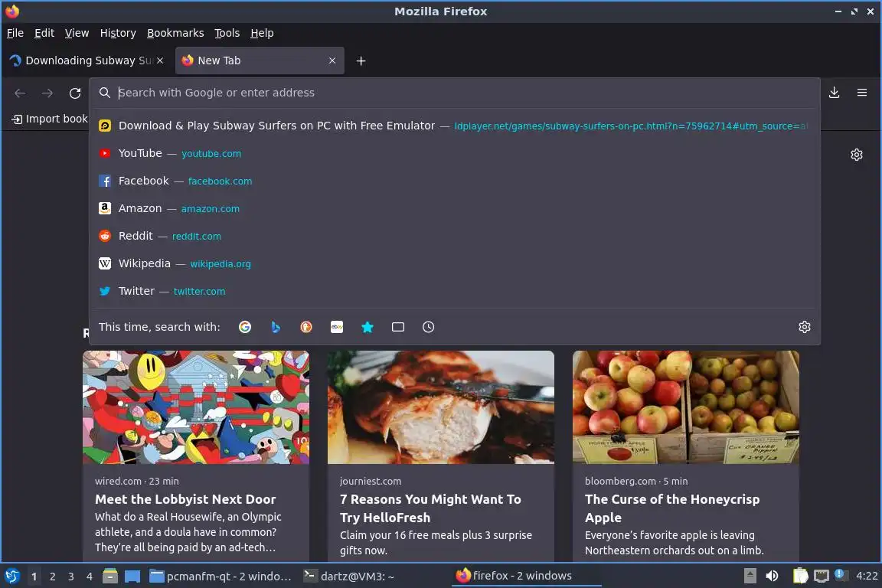Switch to pcmanfm-qt windows in taskbar
The width and height of the screenshot is (882, 588).
(221, 576)
